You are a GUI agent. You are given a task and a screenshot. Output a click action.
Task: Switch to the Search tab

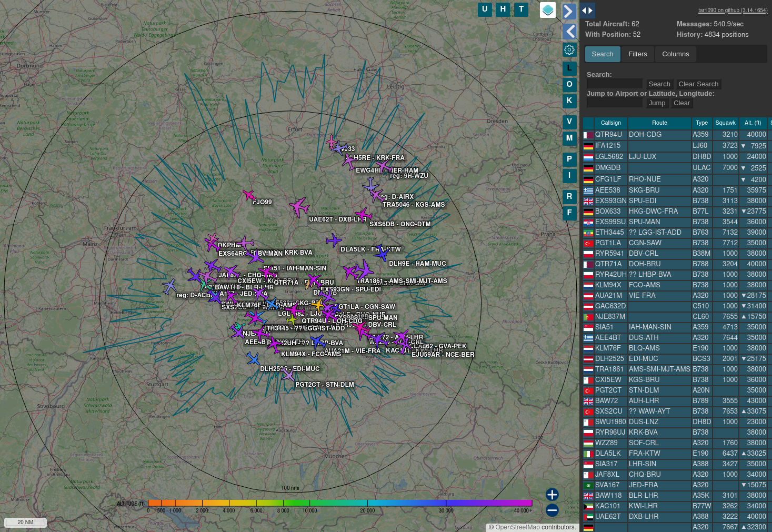(x=602, y=54)
